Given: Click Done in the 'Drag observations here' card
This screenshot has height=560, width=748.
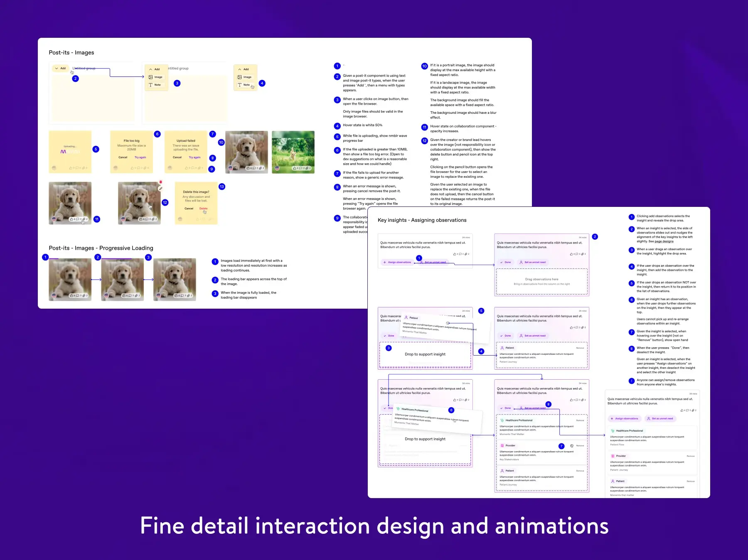Looking at the screenshot, I should pyautogui.click(x=505, y=263).
